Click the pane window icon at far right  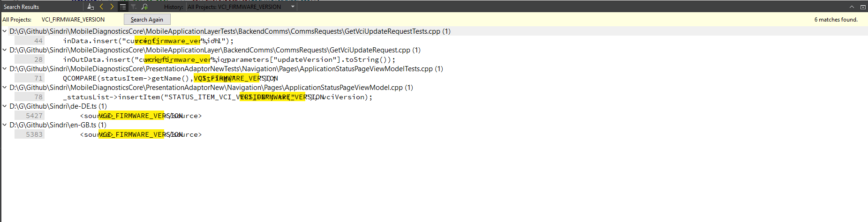(x=863, y=7)
